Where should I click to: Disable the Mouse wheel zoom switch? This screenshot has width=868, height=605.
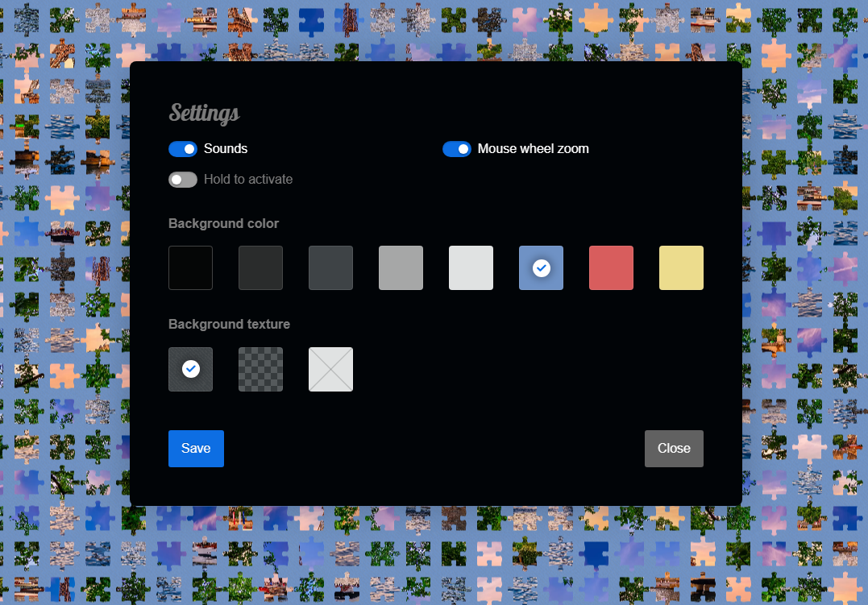pos(457,149)
